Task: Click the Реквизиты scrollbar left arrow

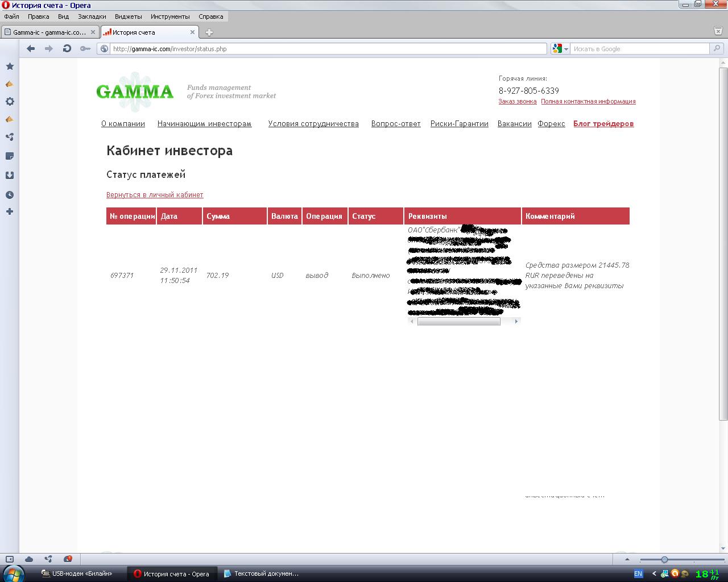Action: tap(412, 322)
